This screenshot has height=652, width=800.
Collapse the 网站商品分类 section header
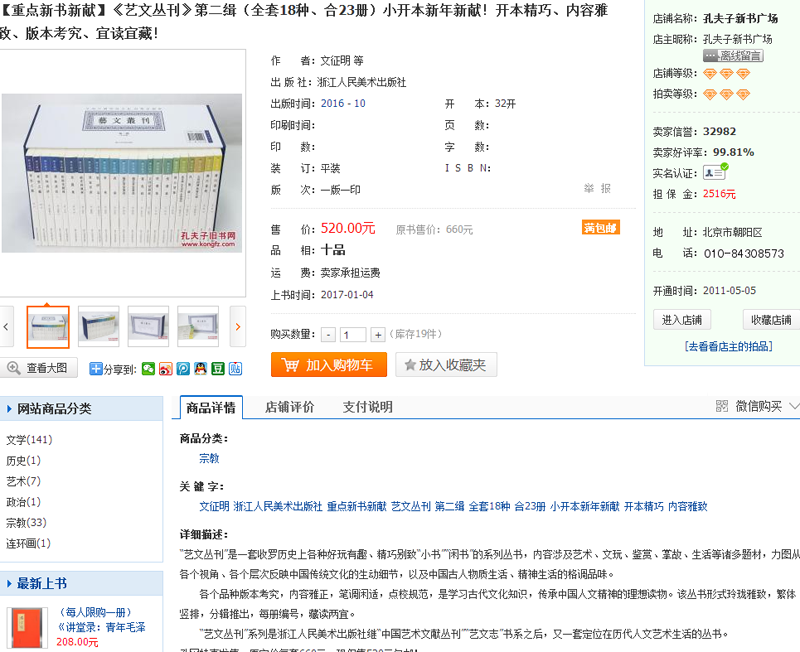[x=82, y=409]
